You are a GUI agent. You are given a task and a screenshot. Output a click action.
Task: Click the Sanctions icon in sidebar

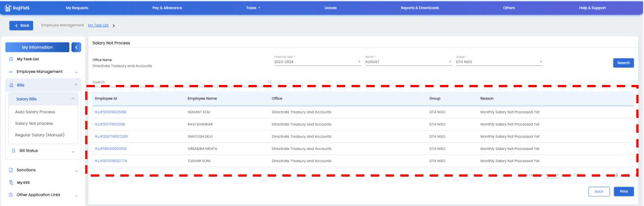(x=11, y=170)
